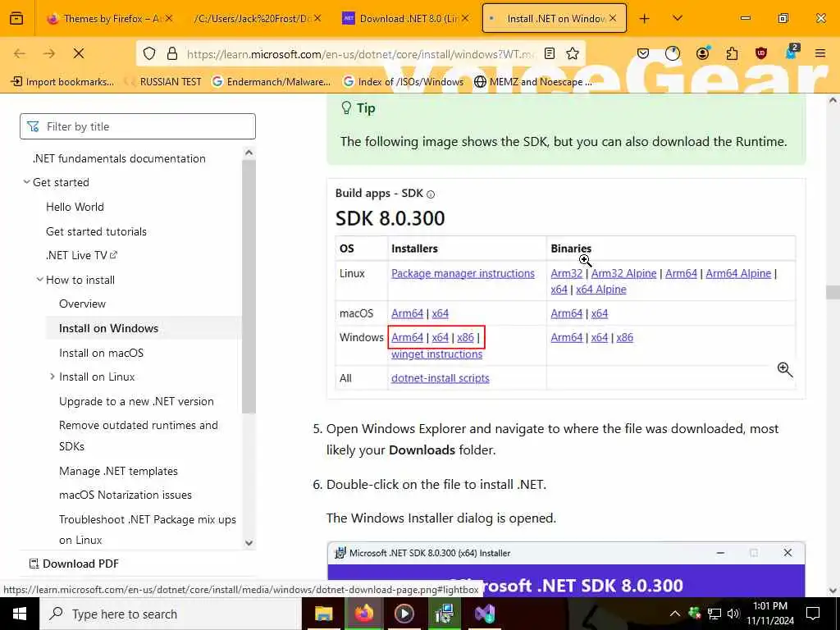
Task: Open Index of /ISOs/Windows bookmark
Action: (x=403, y=82)
